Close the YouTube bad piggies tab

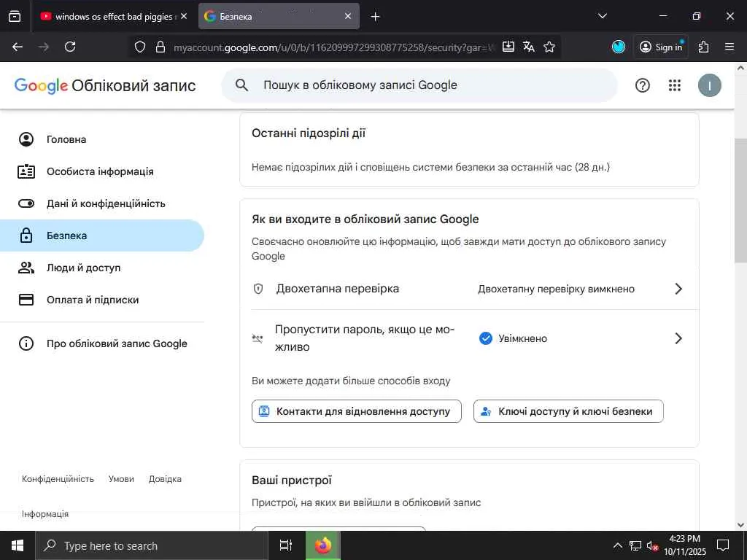coord(184,16)
